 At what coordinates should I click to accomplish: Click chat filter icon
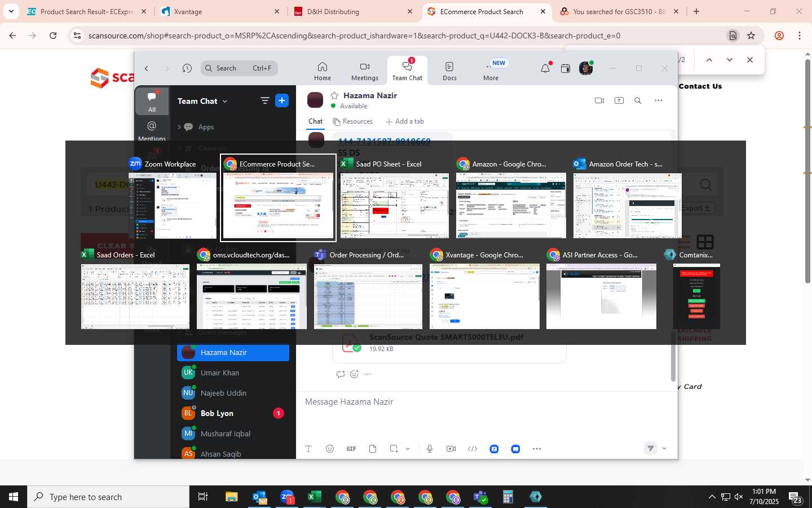point(264,100)
